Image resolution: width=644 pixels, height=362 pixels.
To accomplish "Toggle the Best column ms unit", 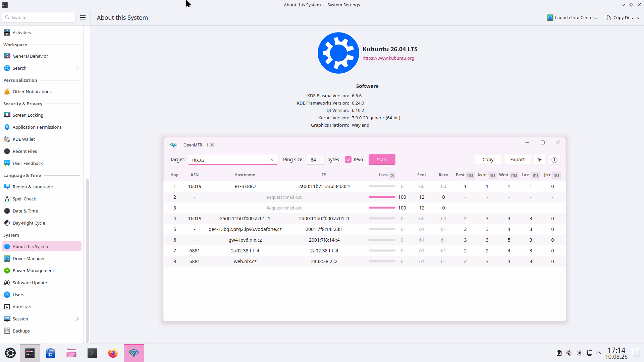I will [x=470, y=175].
